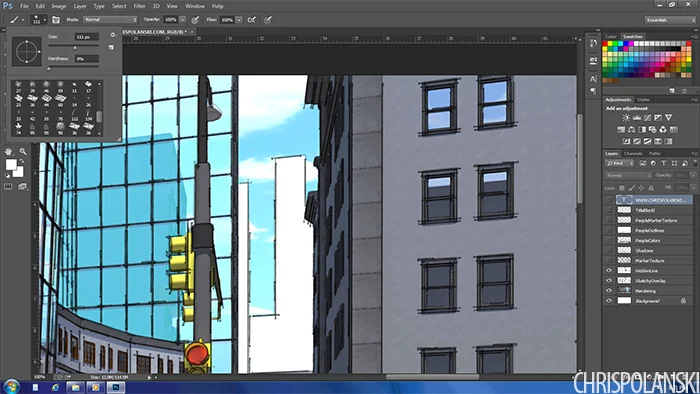This screenshot has width=700, height=394.
Task: Add a Brightness/Contrast adjustment
Action: pos(626,118)
